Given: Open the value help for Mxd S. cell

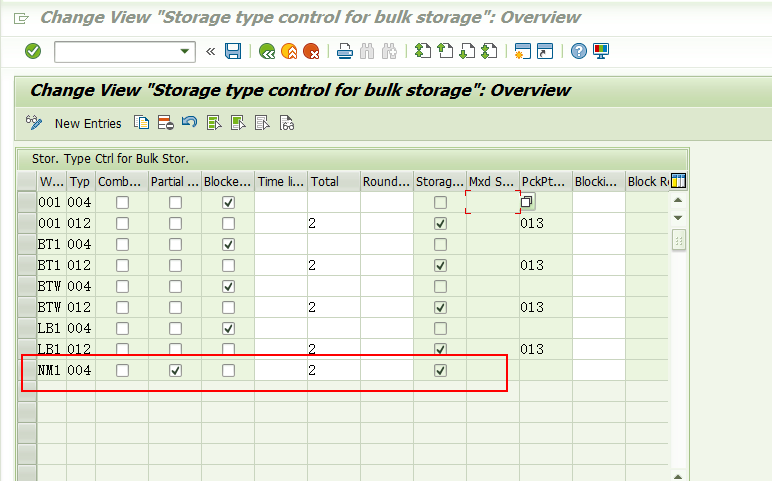Looking at the screenshot, I should point(527,201).
